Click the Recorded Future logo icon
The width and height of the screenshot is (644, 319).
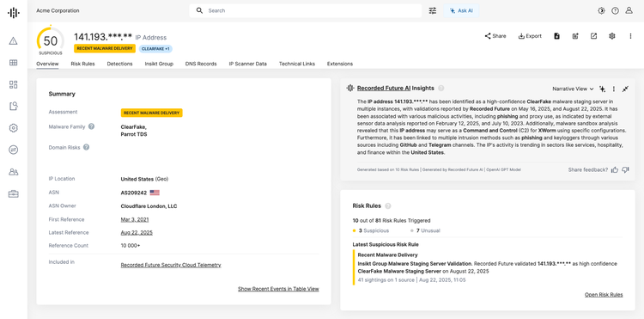[14, 13]
